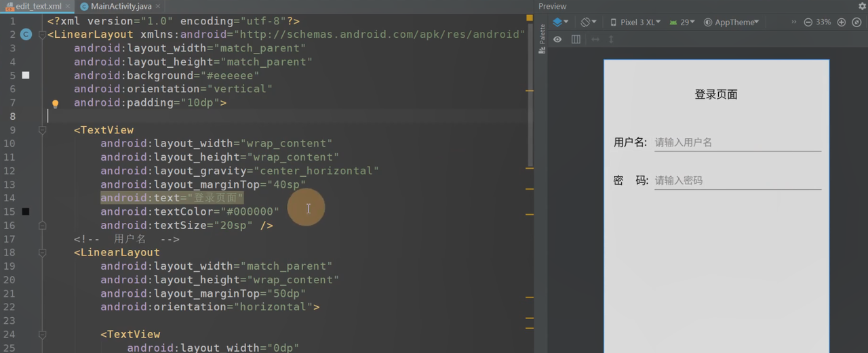Collapse the TextView fold on line 9

coord(42,130)
